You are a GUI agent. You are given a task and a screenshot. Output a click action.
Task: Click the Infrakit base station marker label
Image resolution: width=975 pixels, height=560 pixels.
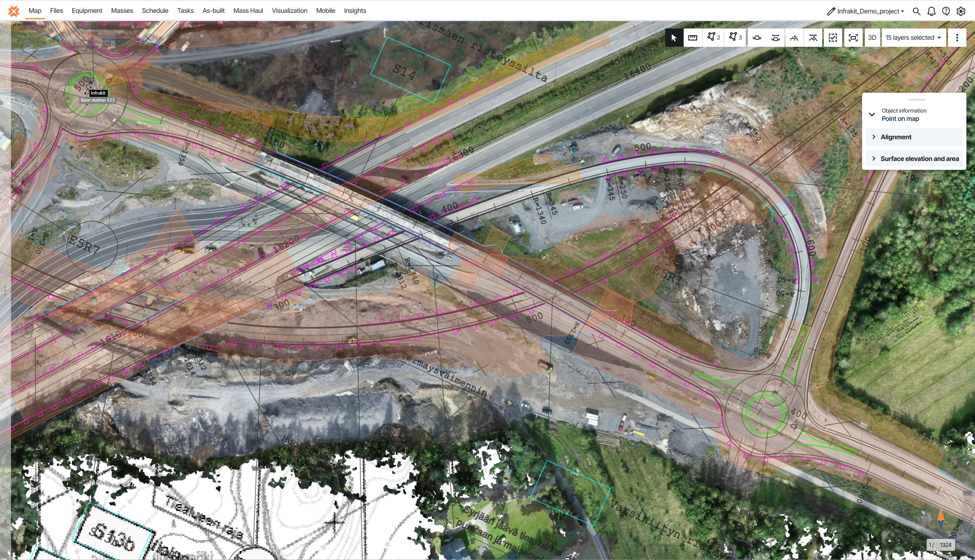(98, 93)
